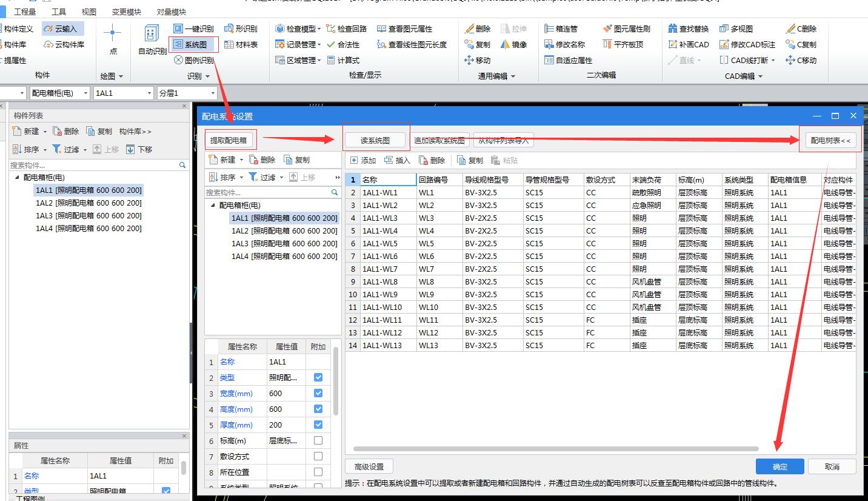Screen dimensions: 868x501
Task: Click the horizontal scrollbar under circuit table
Action: tap(555, 449)
